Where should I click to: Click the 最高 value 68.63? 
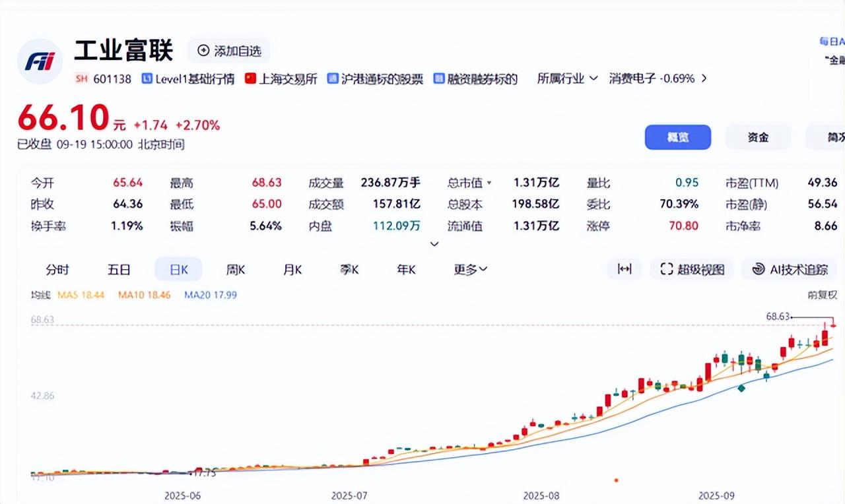(x=267, y=183)
